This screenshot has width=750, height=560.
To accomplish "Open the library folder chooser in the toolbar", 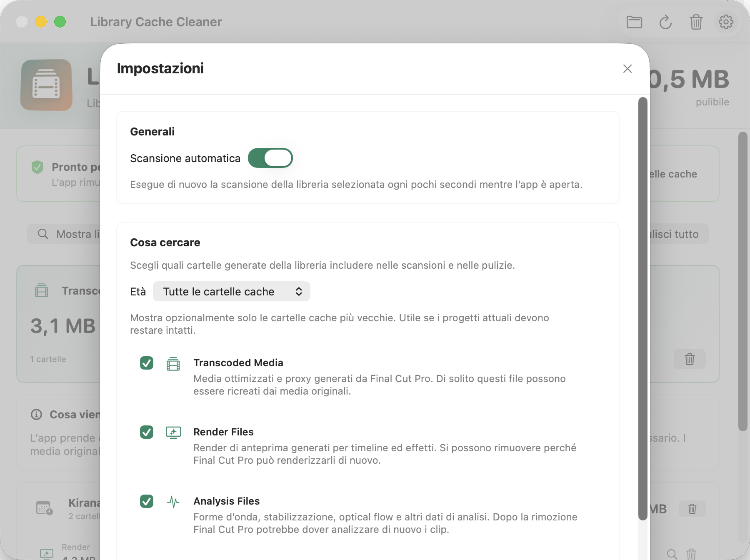I will point(634,22).
